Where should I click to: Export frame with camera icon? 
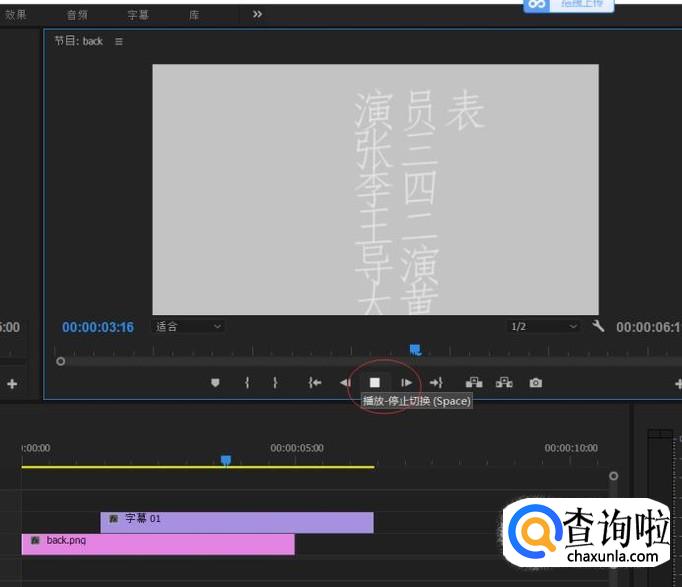pos(536,382)
